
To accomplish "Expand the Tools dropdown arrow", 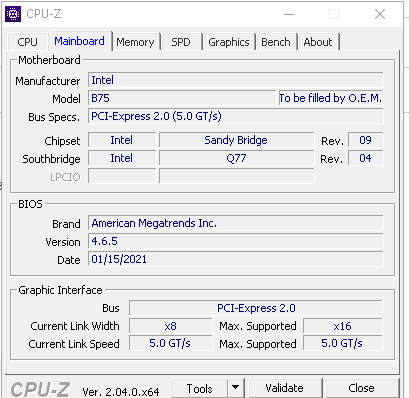I will tap(236, 388).
